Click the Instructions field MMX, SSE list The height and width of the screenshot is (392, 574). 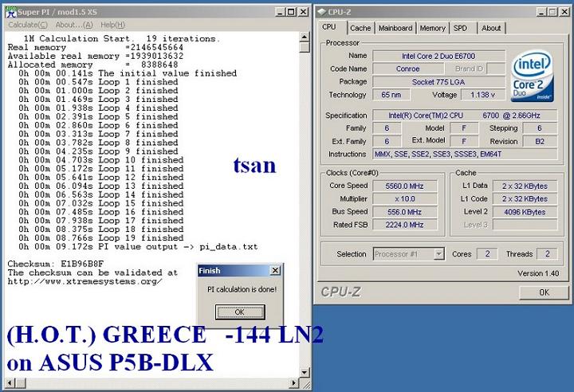(x=465, y=154)
